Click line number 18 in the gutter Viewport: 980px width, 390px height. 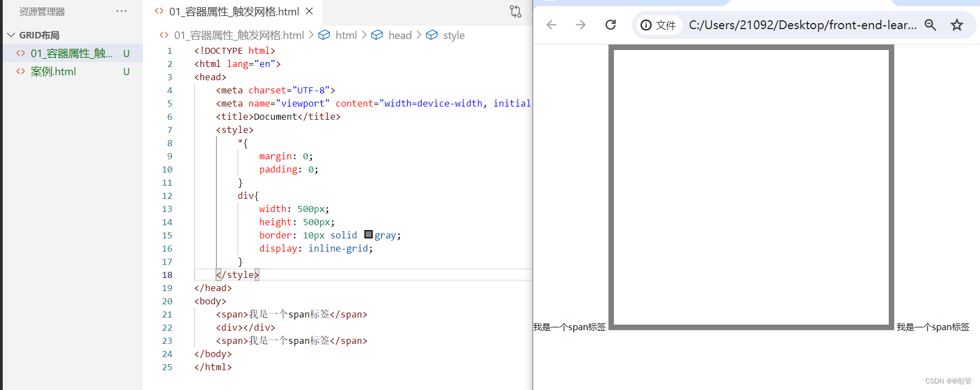tap(167, 275)
